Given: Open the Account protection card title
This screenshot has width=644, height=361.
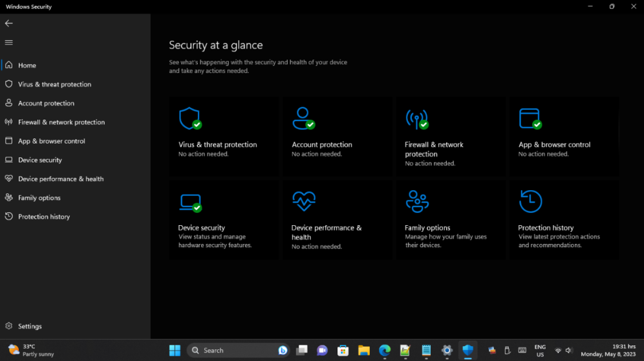Looking at the screenshot, I should tap(322, 145).
